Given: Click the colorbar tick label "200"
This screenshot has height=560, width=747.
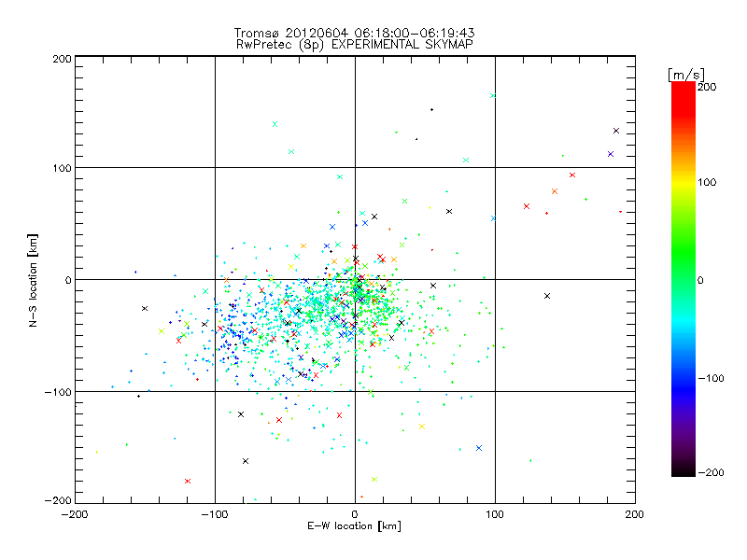Looking at the screenshot, I should [707, 87].
